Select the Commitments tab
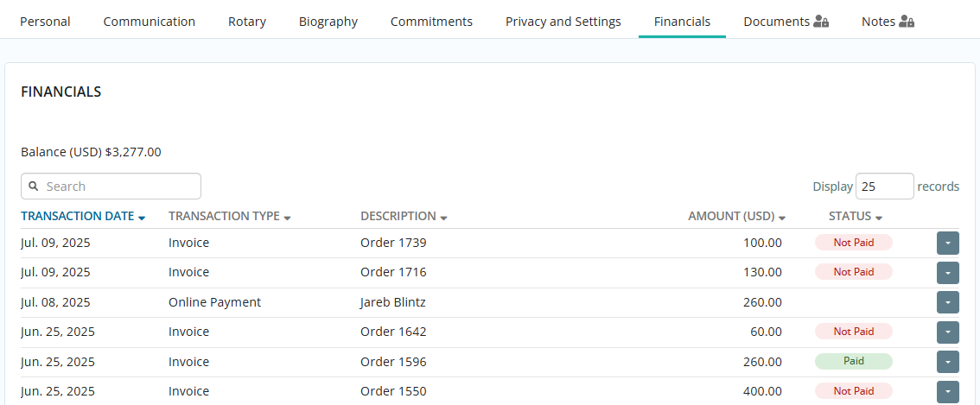Screen dimensions: 980x405 coord(431,22)
